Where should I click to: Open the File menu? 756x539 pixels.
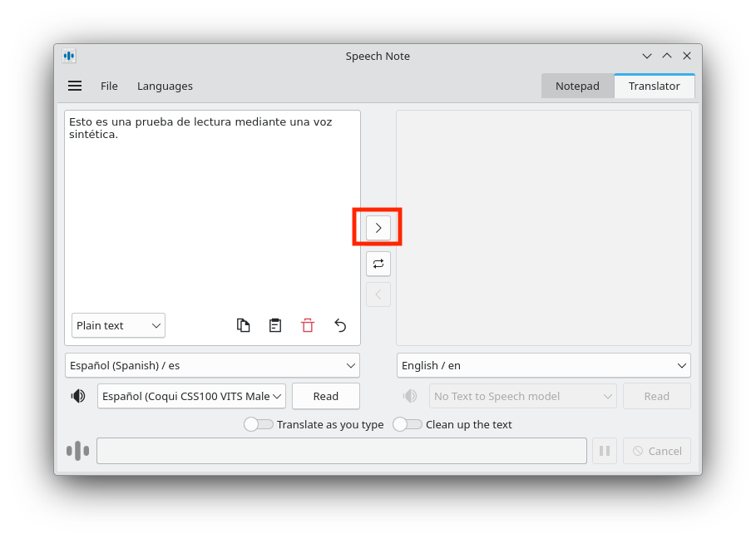(x=109, y=86)
